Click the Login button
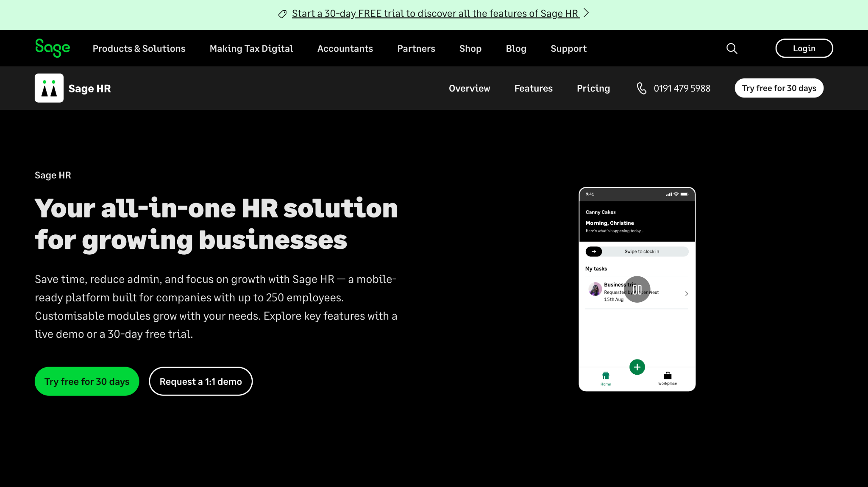Screen dimensions: 868x487 [x=804, y=48]
